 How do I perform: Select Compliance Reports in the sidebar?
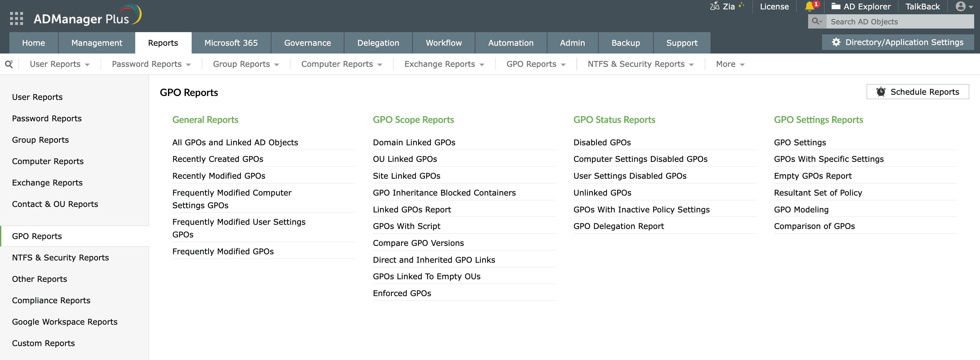[x=51, y=300]
